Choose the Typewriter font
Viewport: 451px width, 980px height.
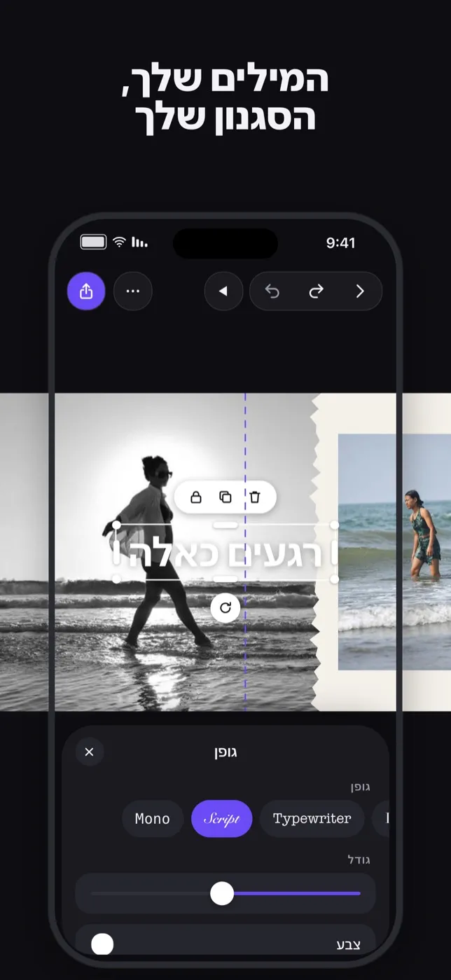coord(312,819)
